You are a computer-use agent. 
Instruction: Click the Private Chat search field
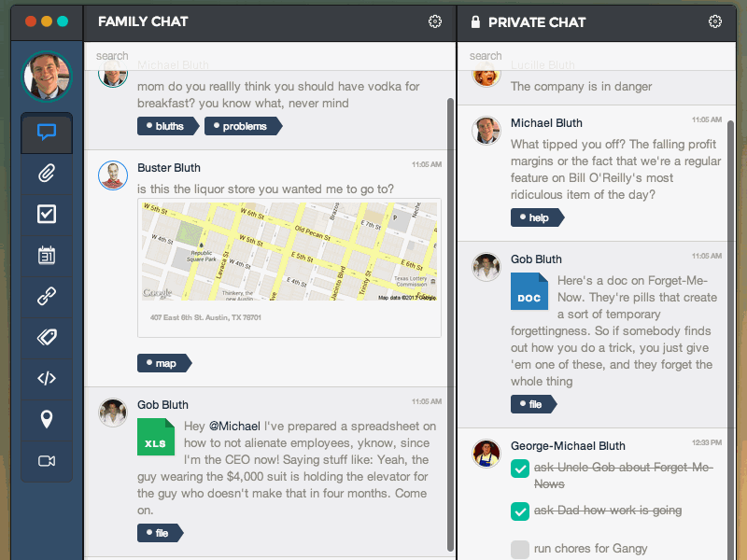pos(597,56)
